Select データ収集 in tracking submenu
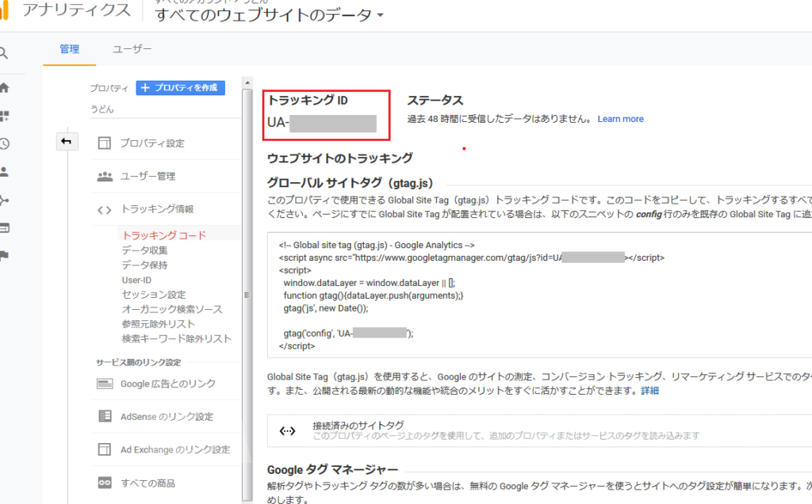 [144, 250]
